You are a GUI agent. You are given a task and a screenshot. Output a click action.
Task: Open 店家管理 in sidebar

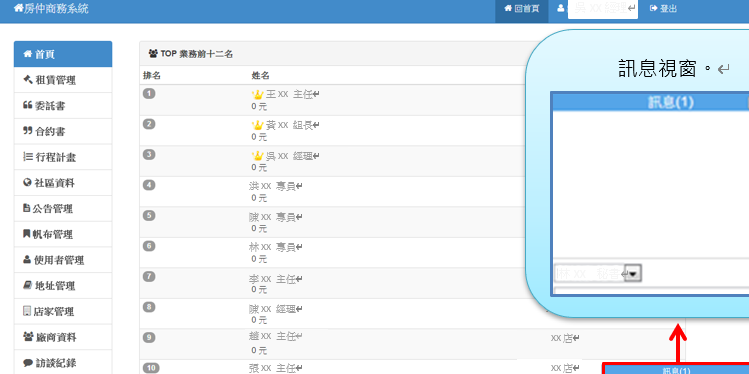[x=63, y=312]
